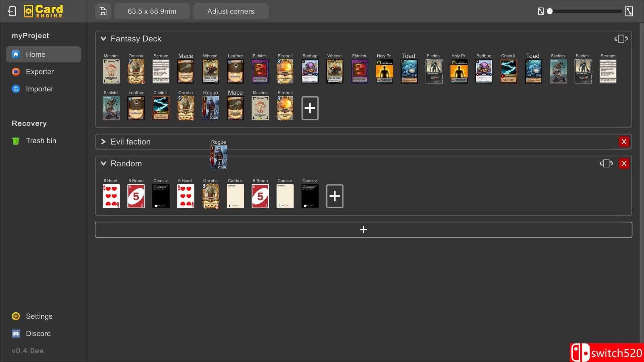The width and height of the screenshot is (644, 362).
Task: Expand the Evil faction section
Action: (103, 142)
